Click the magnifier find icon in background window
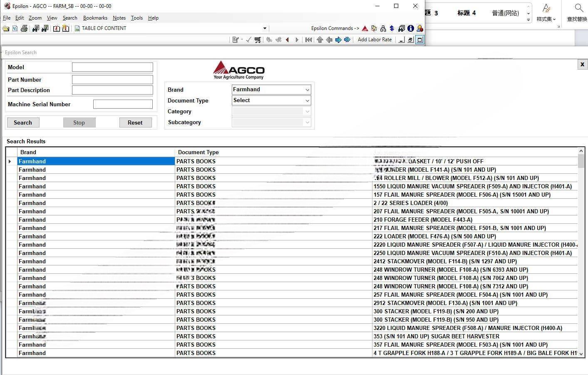Viewport: 588px width, 375px height. click(578, 8)
